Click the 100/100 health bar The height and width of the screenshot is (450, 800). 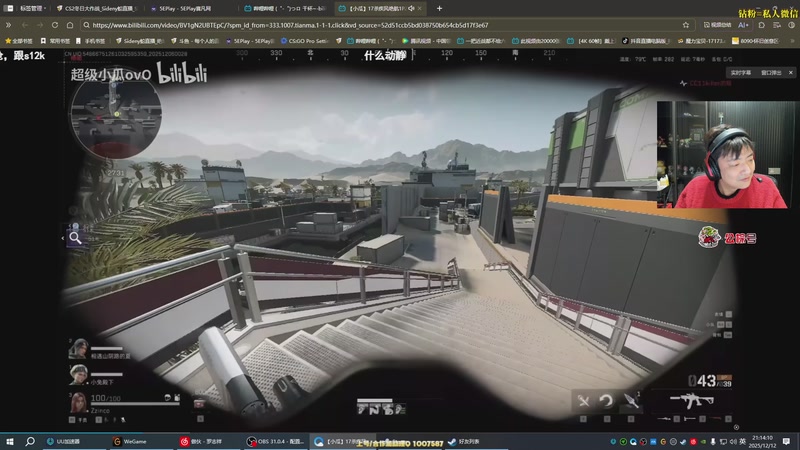click(x=135, y=403)
